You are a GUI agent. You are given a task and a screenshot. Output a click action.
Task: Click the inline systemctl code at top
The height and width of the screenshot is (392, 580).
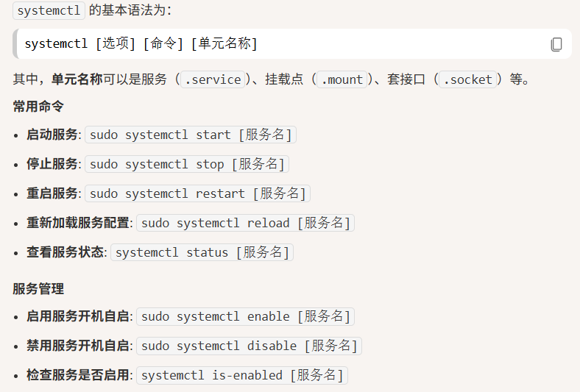click(x=49, y=10)
